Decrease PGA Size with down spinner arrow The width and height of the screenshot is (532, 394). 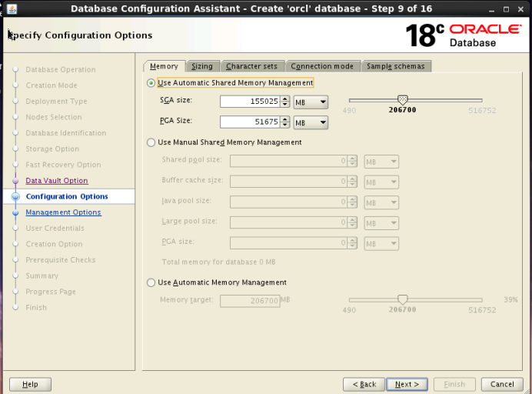pos(285,125)
